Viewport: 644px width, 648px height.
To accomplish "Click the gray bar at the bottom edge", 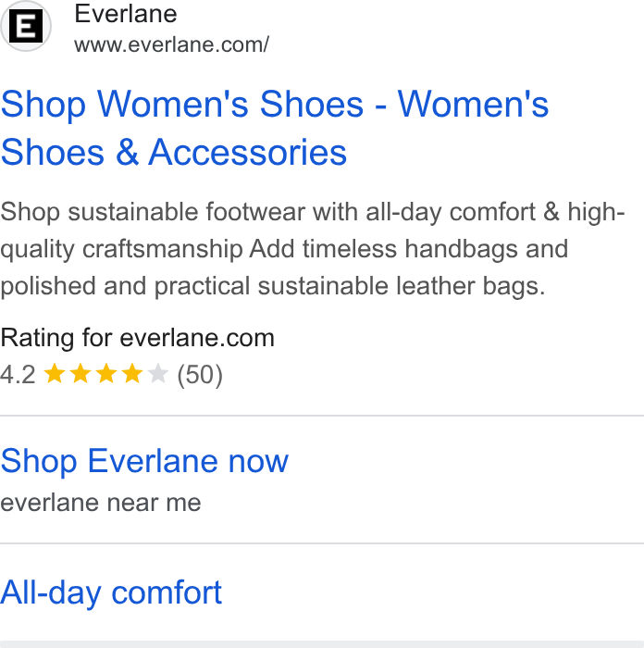I will [x=322, y=644].
